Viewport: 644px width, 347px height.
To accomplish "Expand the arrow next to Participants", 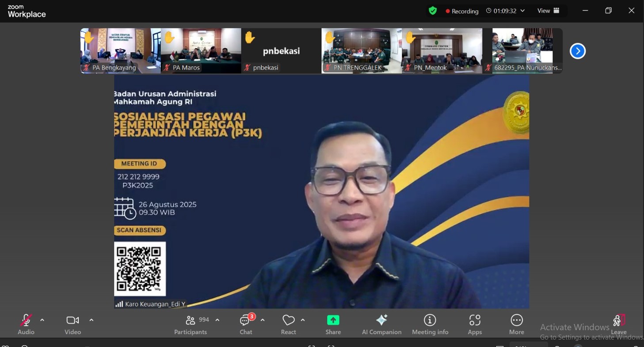I will [x=217, y=320].
